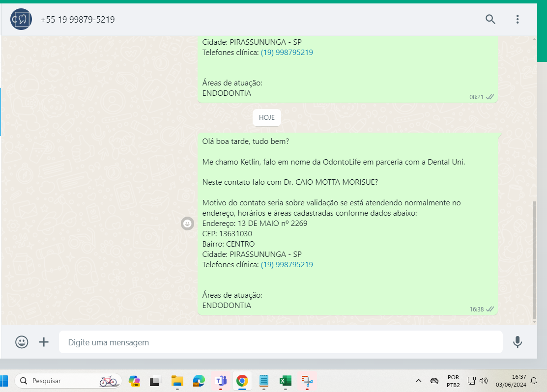Focus the 'Digite uma mensagem' field

[281, 342]
